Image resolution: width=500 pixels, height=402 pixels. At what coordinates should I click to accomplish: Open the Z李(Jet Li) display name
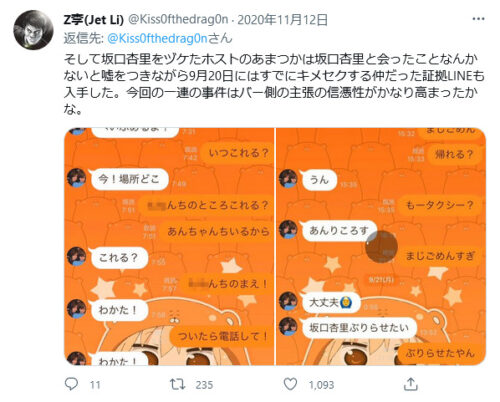[94, 20]
